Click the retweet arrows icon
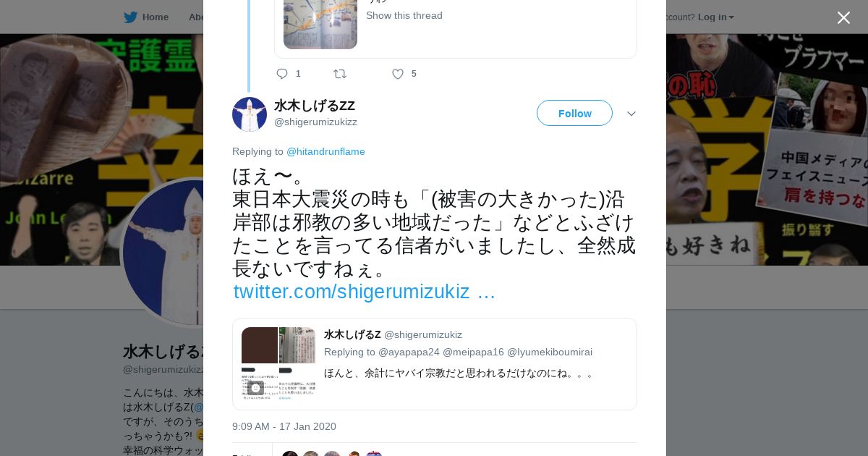The image size is (868, 456). coord(340,74)
